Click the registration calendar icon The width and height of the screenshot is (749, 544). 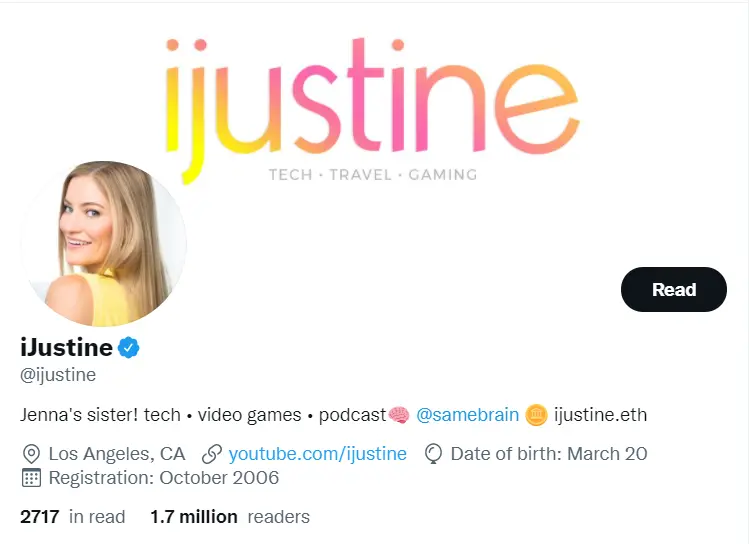click(x=32, y=478)
